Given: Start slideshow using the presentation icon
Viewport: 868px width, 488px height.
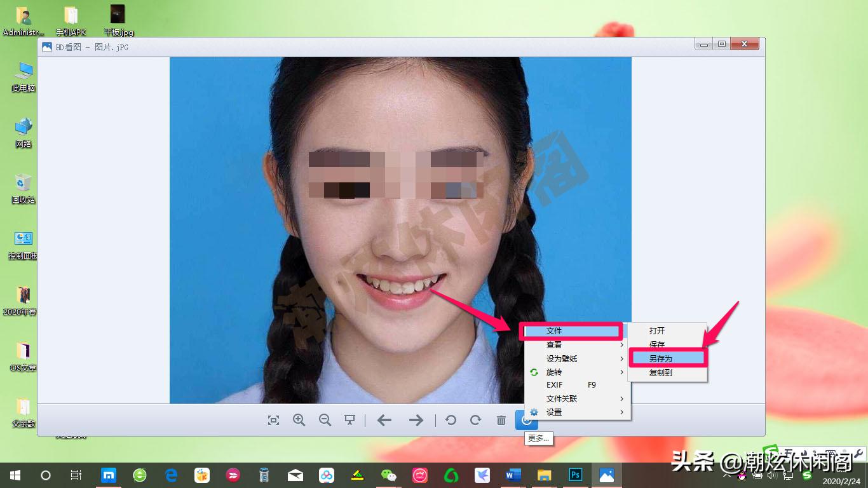Looking at the screenshot, I should tap(349, 420).
